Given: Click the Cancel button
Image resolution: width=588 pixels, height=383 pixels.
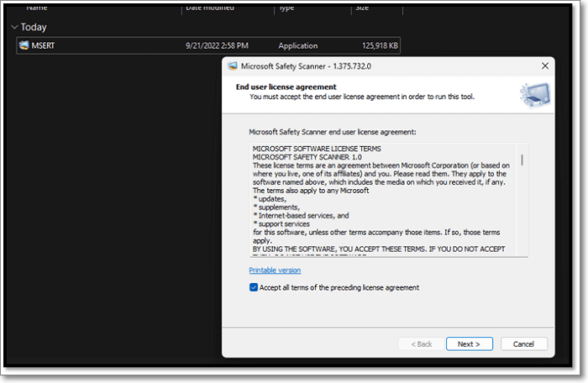Looking at the screenshot, I should click(523, 344).
